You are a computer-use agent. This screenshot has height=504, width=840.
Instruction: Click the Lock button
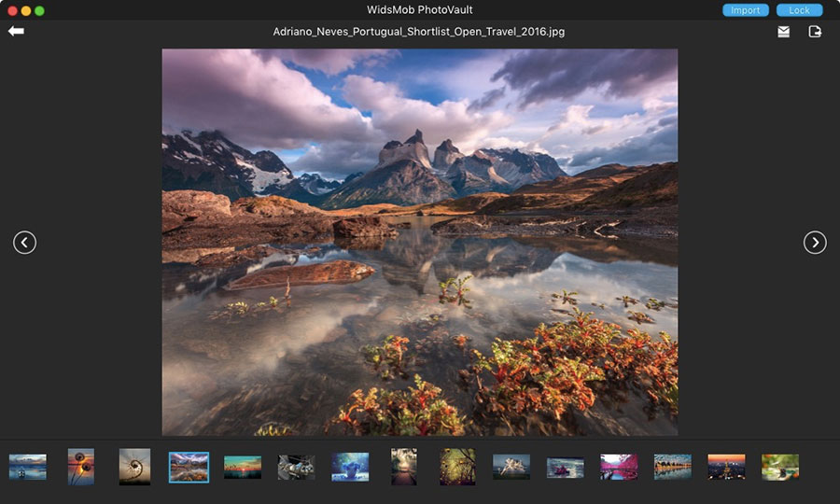click(799, 10)
